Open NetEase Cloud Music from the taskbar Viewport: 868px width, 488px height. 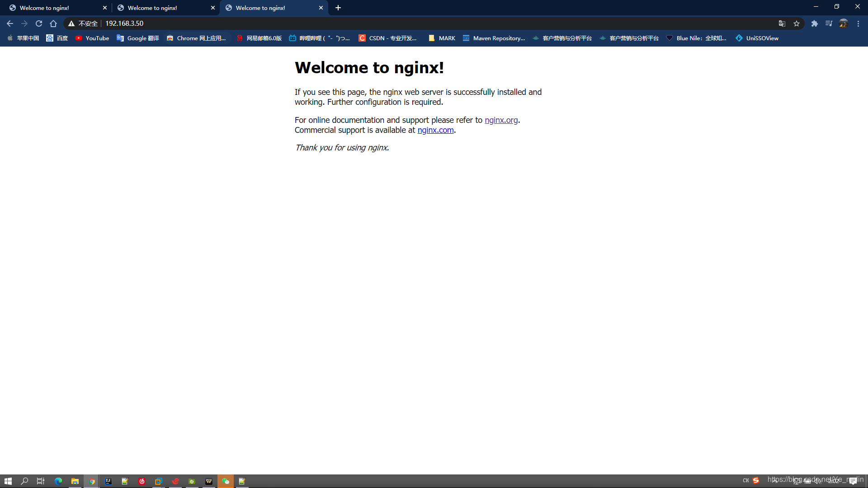pyautogui.click(x=142, y=481)
